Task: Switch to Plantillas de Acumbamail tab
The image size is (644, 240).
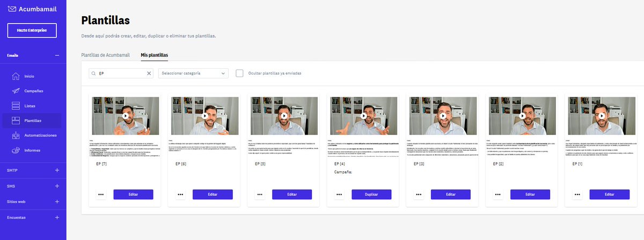Action: [x=105, y=55]
